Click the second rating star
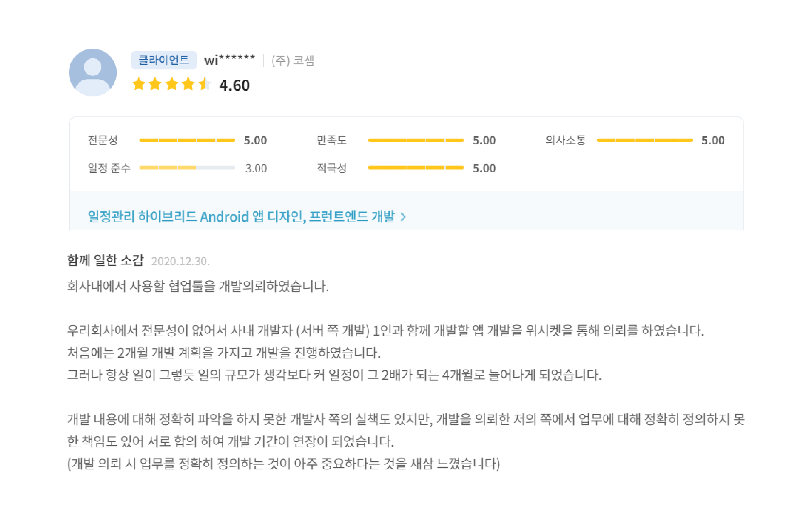The image size is (812, 527). point(155,84)
